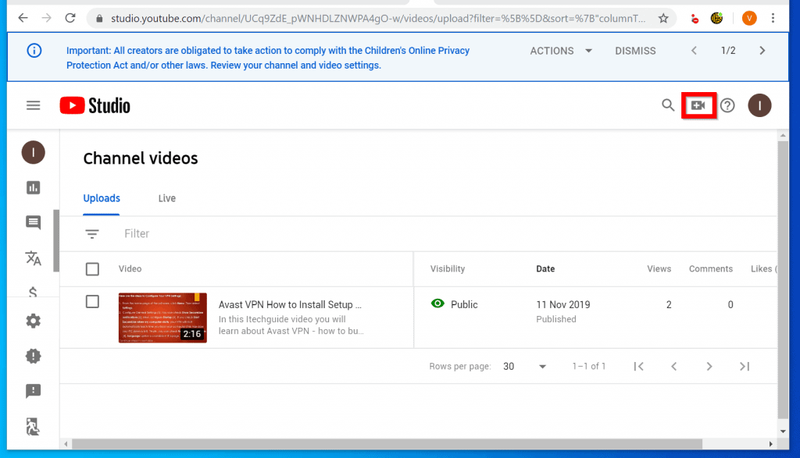
Task: Bookmark this page with the star icon
Action: coord(663,18)
